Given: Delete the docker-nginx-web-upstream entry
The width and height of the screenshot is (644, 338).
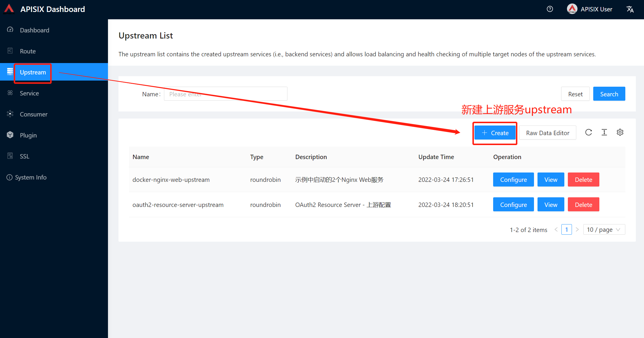Looking at the screenshot, I should click(x=583, y=180).
